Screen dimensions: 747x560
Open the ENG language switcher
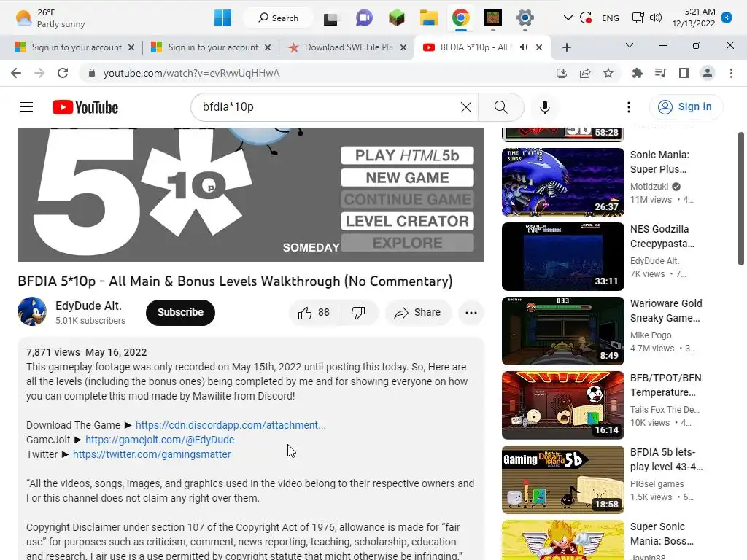click(x=611, y=18)
